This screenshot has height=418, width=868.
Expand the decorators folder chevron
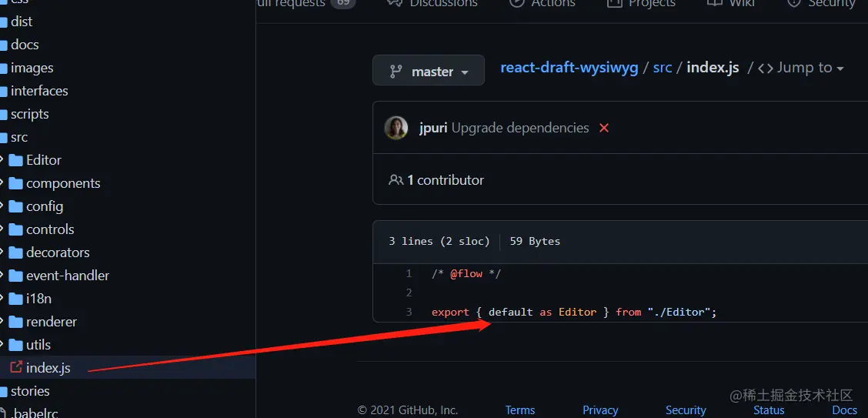coord(2,252)
